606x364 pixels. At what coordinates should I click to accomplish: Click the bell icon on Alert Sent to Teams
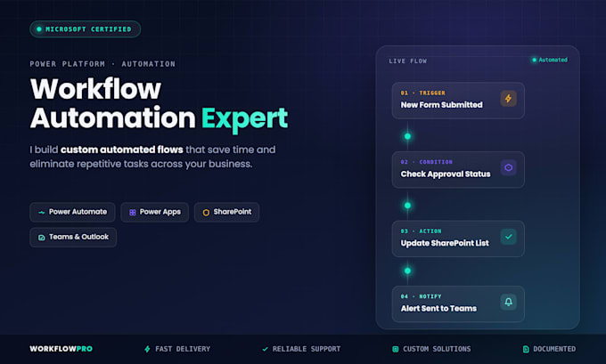click(x=508, y=302)
